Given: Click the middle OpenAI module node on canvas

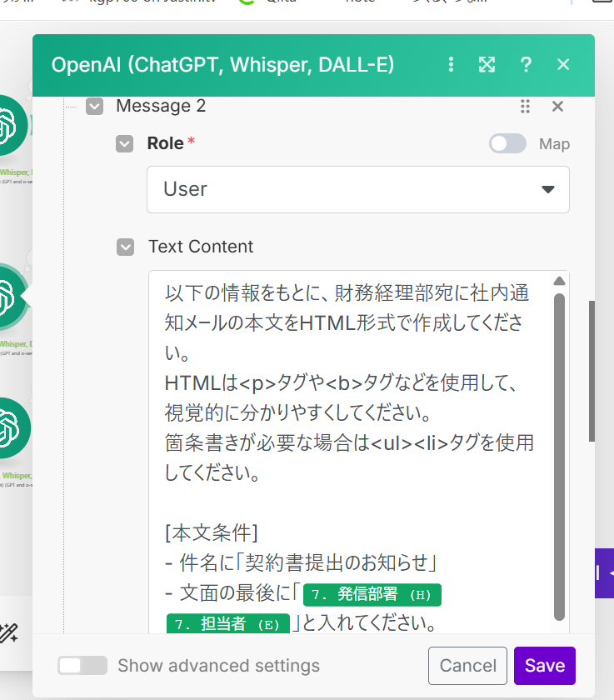Looking at the screenshot, I should pyautogui.click(x=11, y=297).
